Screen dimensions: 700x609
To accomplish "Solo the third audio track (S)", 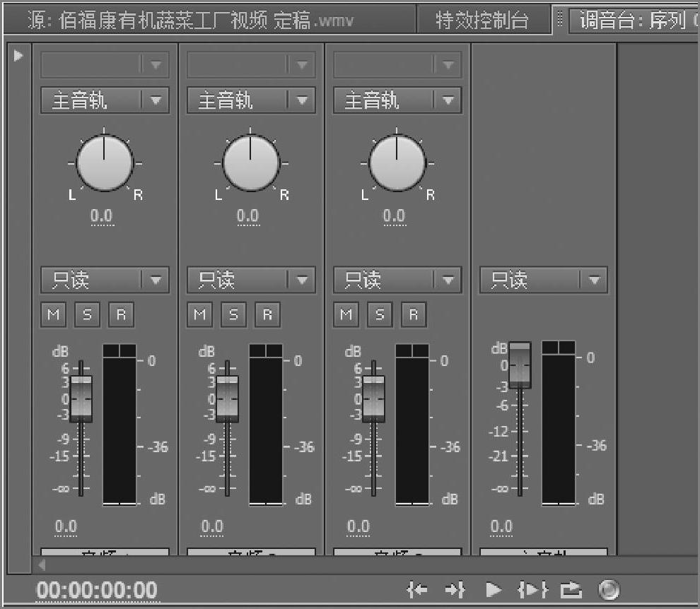I will coord(380,315).
